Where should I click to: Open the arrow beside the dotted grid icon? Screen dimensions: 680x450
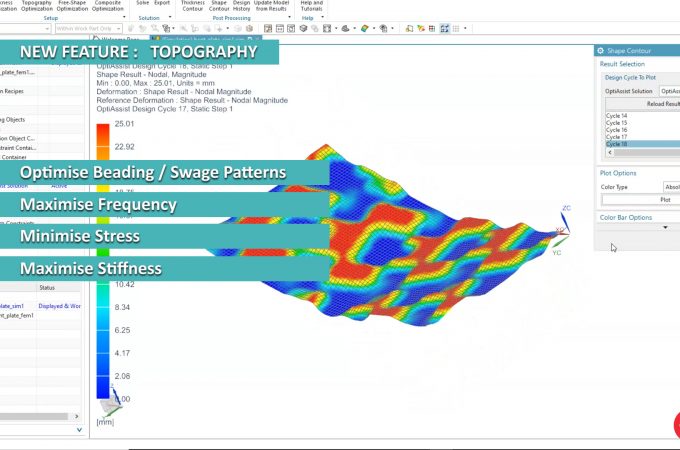click(465, 29)
